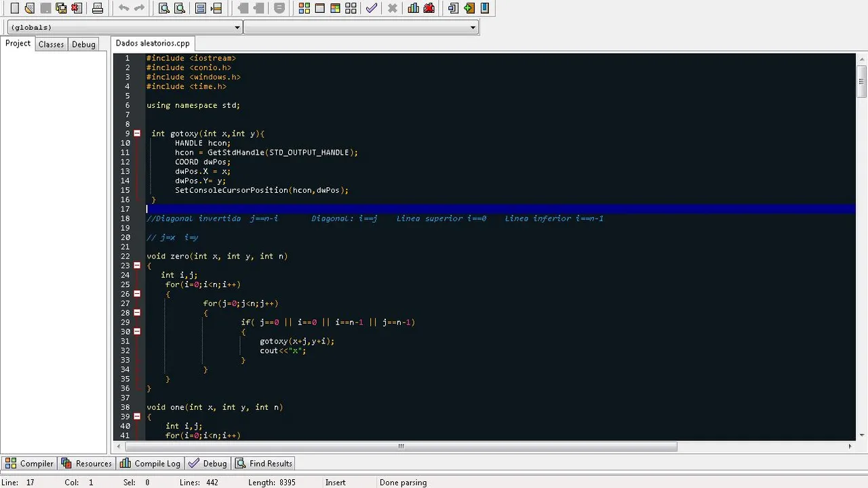Image resolution: width=868 pixels, height=488 pixels.
Task: Click 'SetConsoleCursorPosition(hcon,dwPos);' on line 15
Action: [262, 190]
